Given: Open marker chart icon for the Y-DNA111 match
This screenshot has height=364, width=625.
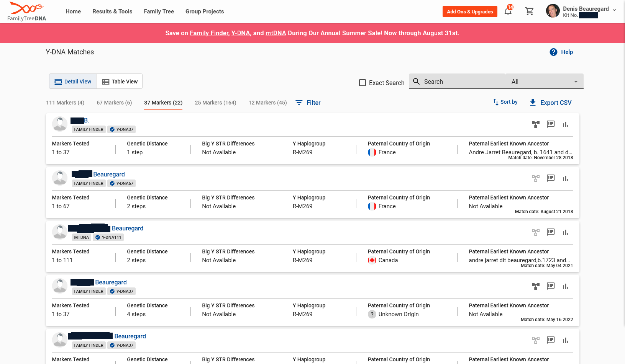Looking at the screenshot, I should tap(566, 232).
